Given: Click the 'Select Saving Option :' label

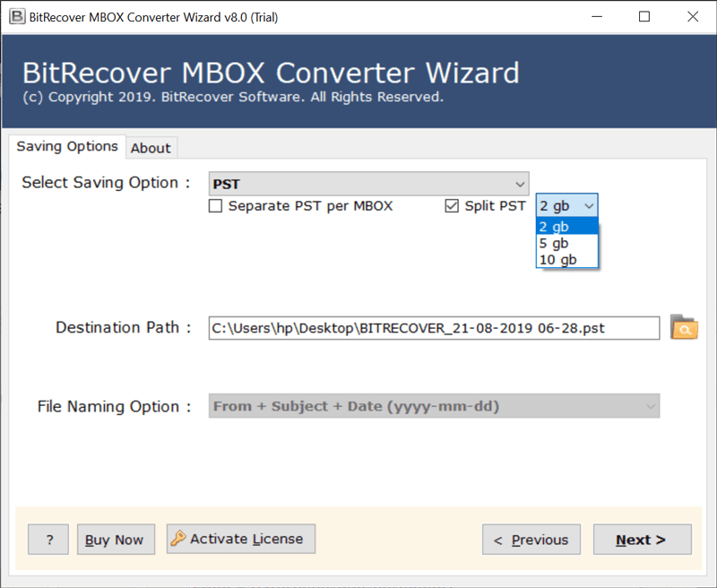Looking at the screenshot, I should click(106, 183).
